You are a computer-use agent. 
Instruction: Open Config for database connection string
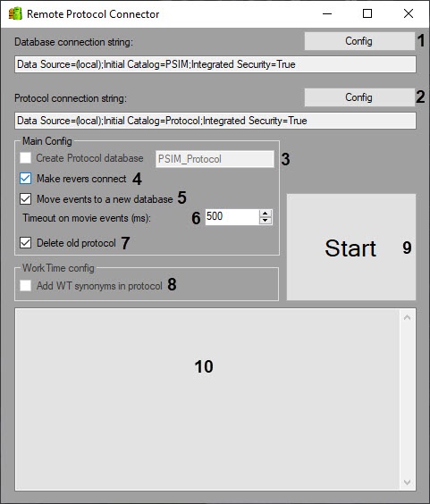(x=359, y=41)
